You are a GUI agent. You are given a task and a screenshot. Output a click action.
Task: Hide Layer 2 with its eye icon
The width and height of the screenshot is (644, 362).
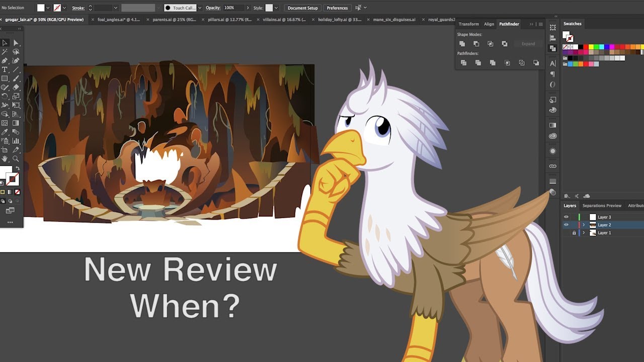click(x=566, y=225)
